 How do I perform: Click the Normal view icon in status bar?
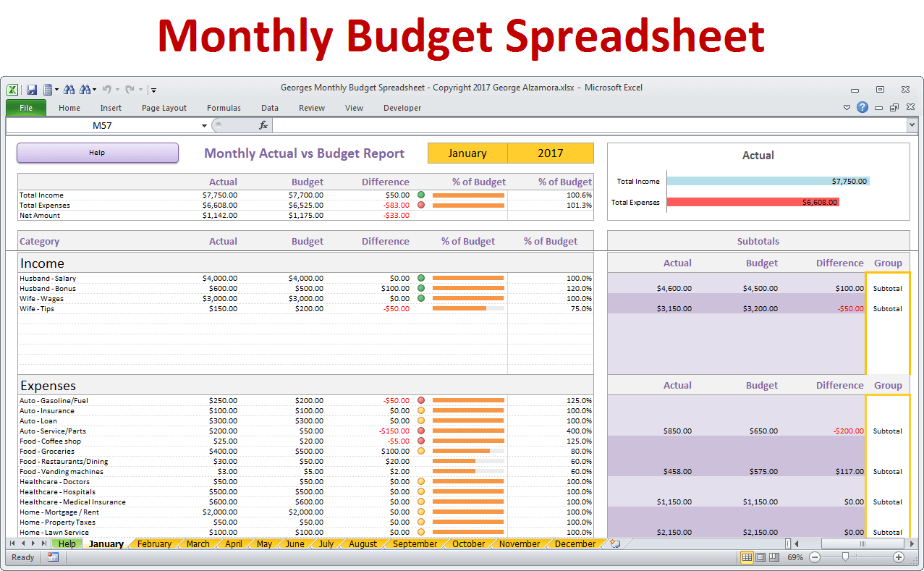(x=748, y=557)
